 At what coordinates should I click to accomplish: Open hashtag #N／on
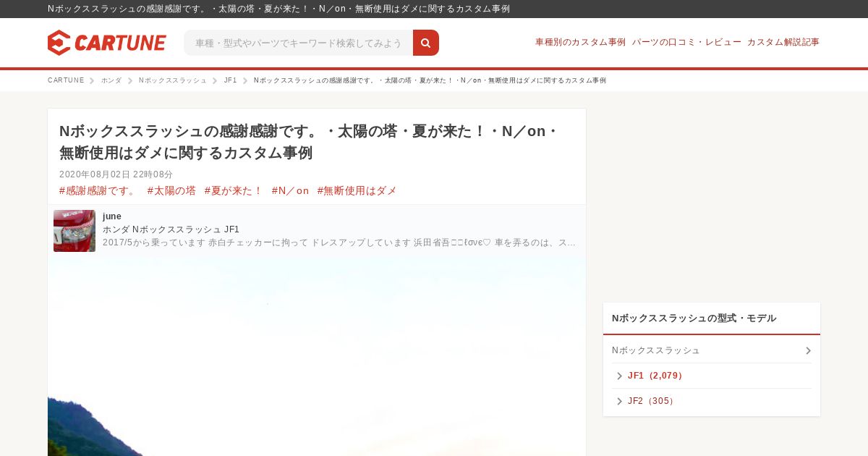290,190
